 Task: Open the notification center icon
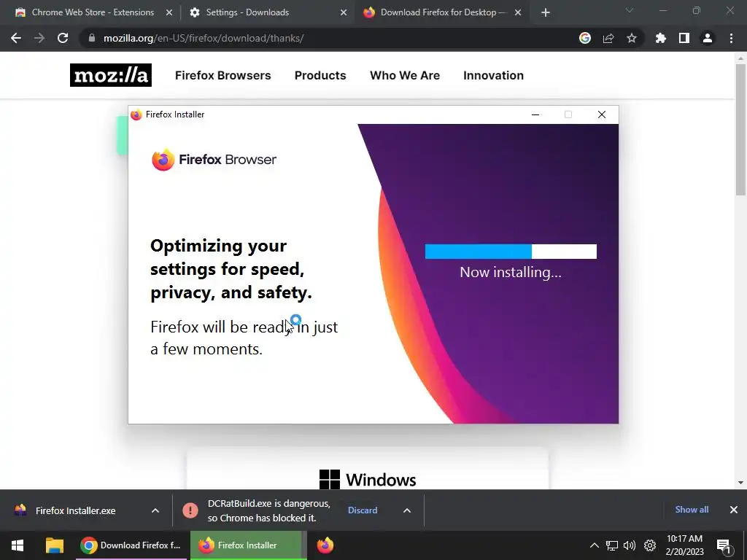724,545
